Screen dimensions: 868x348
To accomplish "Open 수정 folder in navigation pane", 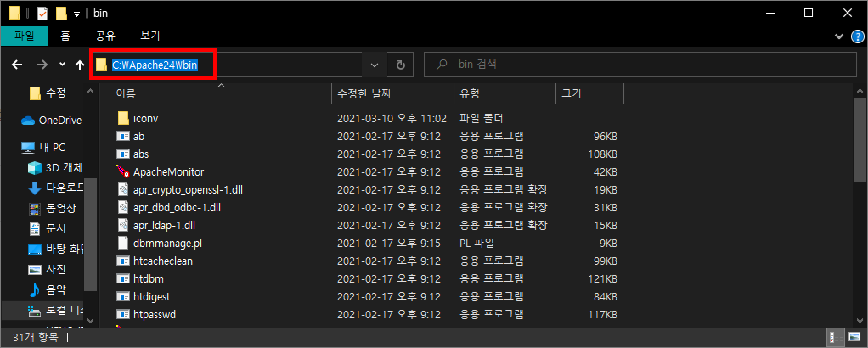I will coord(47,93).
